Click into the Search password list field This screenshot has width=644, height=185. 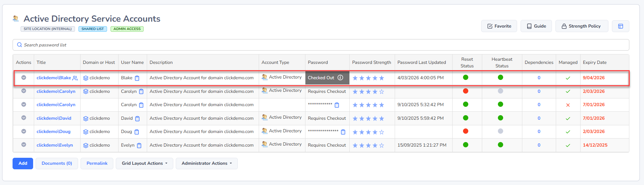click(321, 45)
